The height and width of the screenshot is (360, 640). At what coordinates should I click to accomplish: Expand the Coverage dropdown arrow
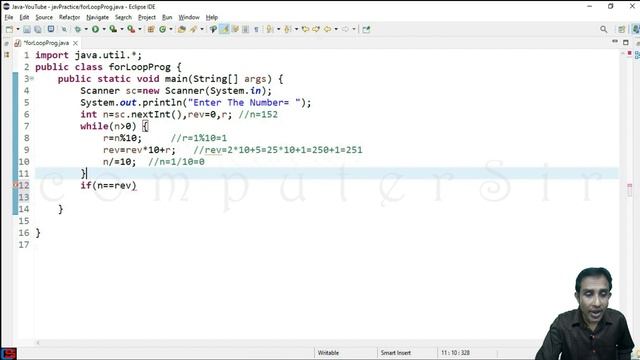[x=122, y=29]
